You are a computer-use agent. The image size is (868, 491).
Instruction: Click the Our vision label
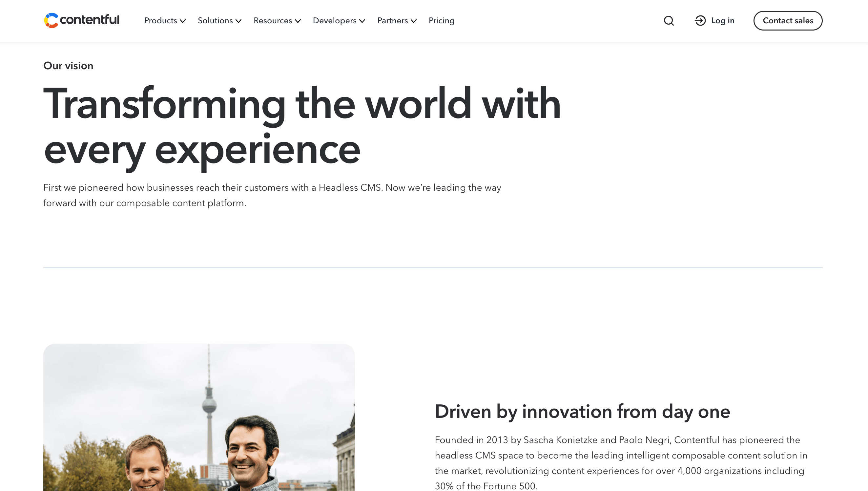(68, 66)
